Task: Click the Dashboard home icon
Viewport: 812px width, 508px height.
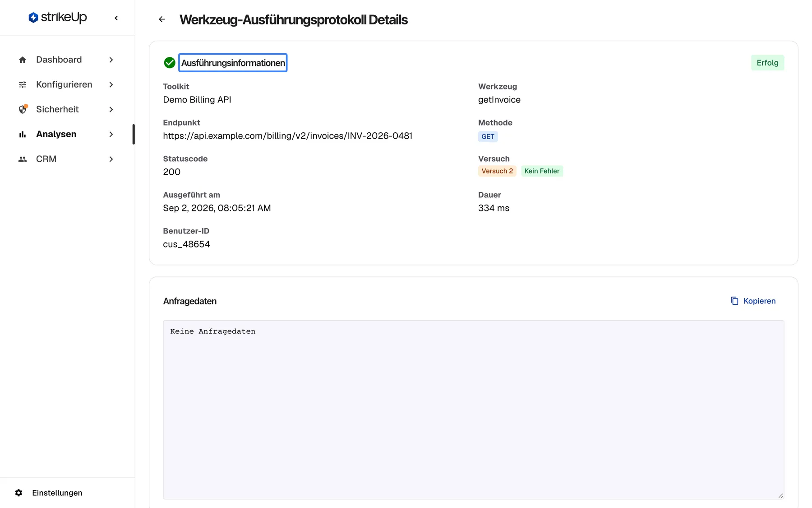Action: [23, 60]
